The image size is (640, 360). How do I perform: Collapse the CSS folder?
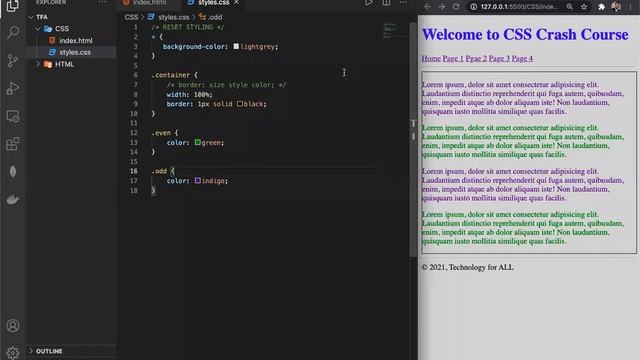coord(38,29)
